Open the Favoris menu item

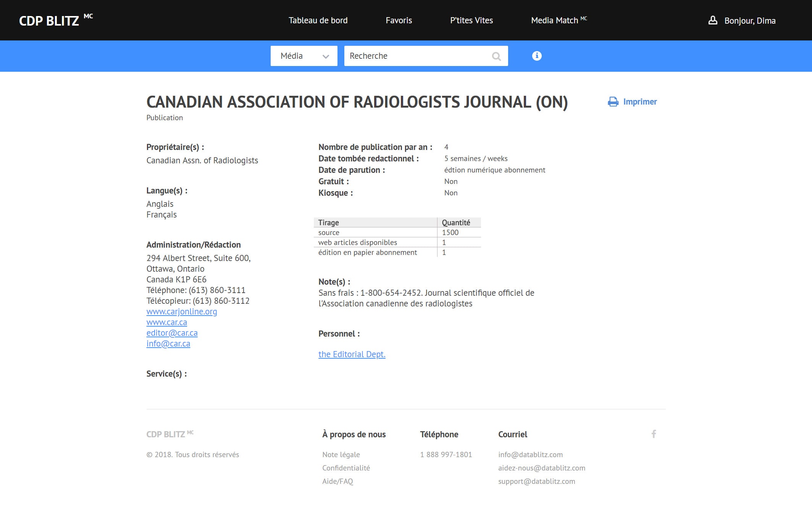tap(399, 20)
